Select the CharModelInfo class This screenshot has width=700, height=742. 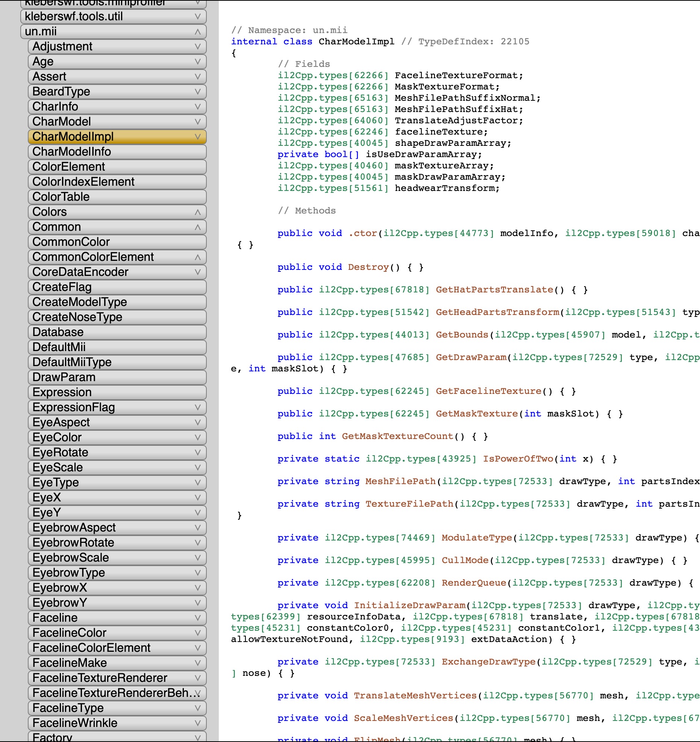71,152
